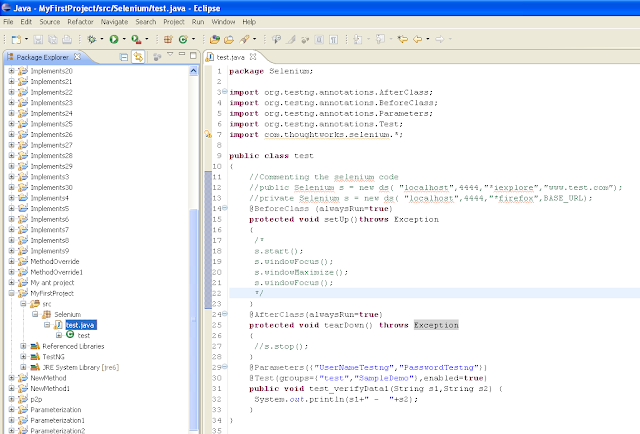640x434 pixels.
Task: Open the Project menu
Action: click(x=174, y=22)
